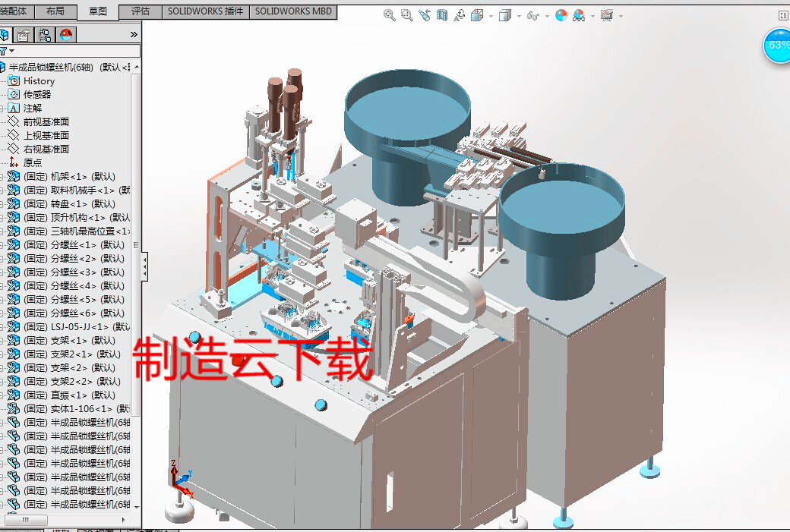The image size is (790, 532).
Task: Click the horizontal scrollbar below the feature tree
Action: tap(27, 521)
